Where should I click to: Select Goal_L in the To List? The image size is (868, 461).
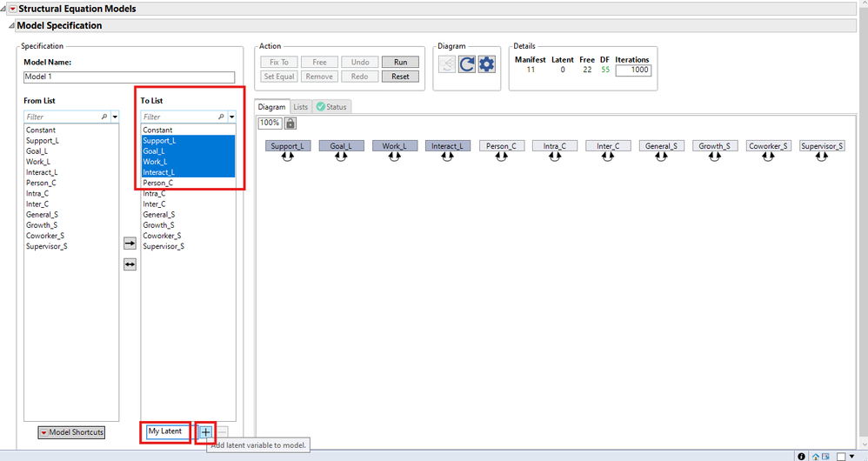[x=188, y=151]
